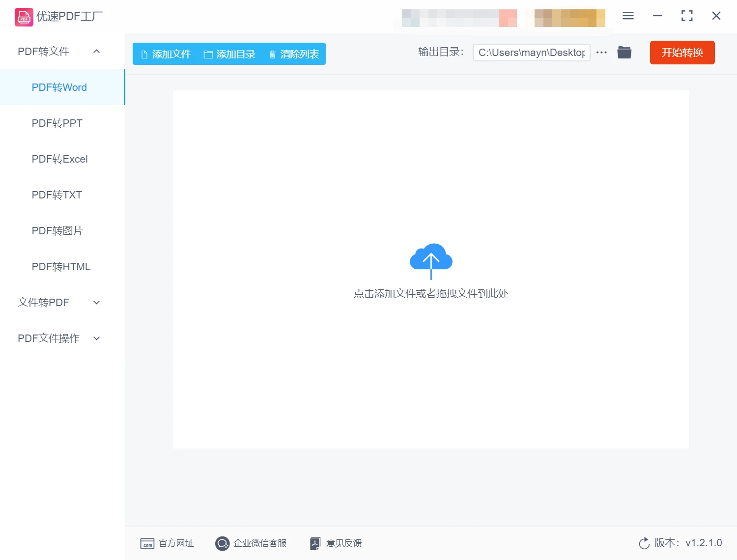Click the three-dots browse output directory button
This screenshot has width=737, height=560.
[x=601, y=52]
